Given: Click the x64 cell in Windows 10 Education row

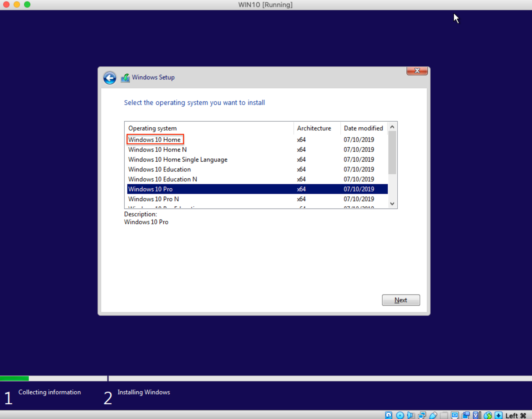Looking at the screenshot, I should coord(301,169).
